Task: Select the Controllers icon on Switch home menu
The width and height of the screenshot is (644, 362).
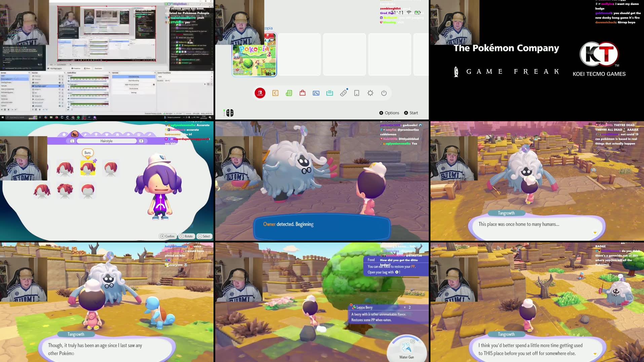Action: pos(343,93)
